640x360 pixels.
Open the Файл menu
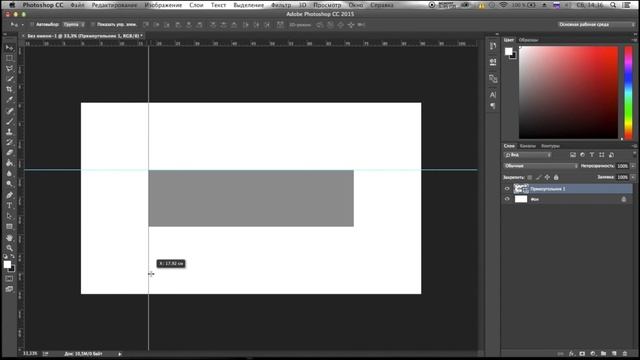click(x=77, y=5)
